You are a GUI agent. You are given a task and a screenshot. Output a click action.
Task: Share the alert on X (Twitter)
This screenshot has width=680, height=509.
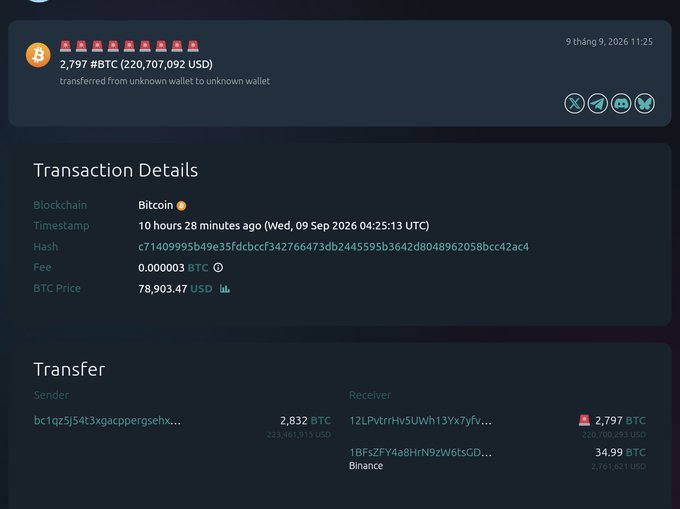pyautogui.click(x=574, y=104)
